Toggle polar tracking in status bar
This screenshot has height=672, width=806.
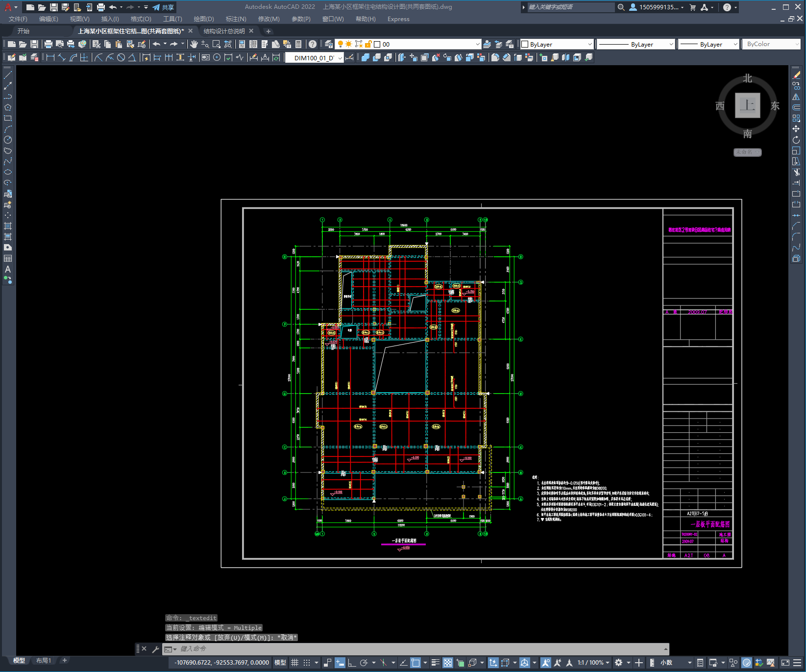point(364,663)
